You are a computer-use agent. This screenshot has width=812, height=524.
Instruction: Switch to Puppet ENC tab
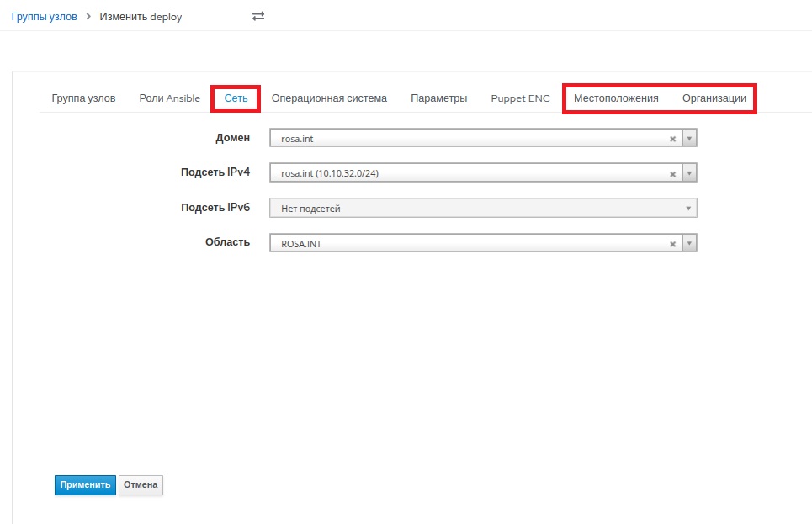[x=520, y=98]
